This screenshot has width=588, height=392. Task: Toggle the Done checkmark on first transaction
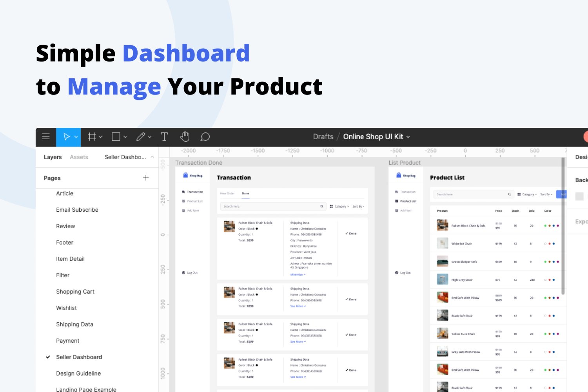click(x=347, y=233)
